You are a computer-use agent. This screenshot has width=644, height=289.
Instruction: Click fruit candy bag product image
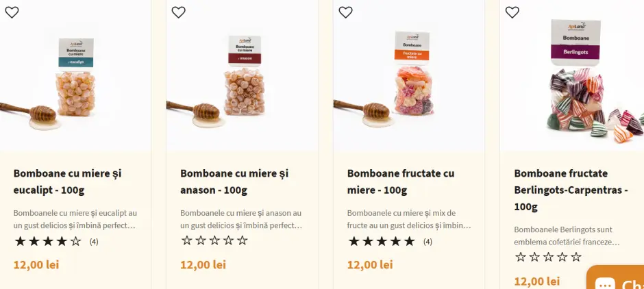tap(412, 79)
